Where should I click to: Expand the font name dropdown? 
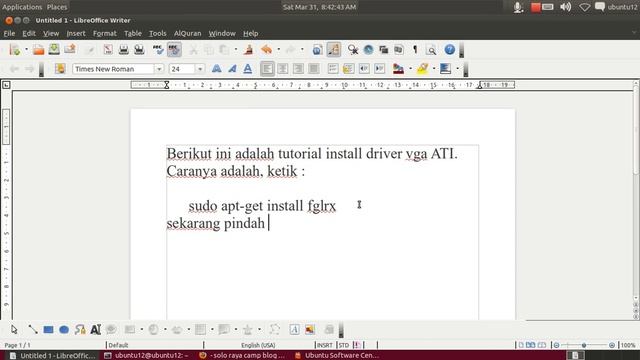click(159, 69)
